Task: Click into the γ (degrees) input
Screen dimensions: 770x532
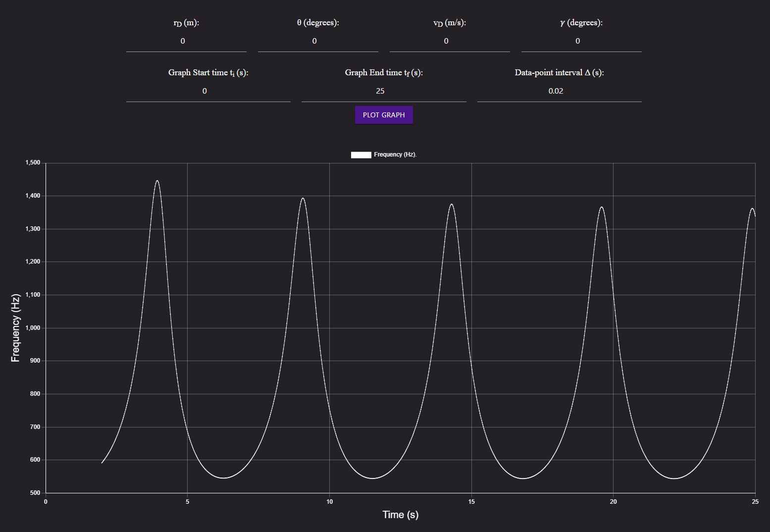Action: 581,41
